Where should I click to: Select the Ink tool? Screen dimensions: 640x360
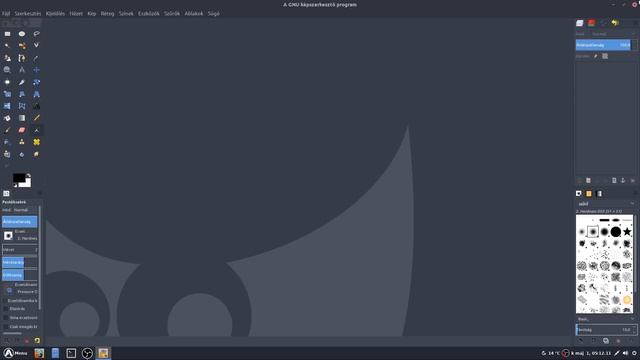(7, 142)
